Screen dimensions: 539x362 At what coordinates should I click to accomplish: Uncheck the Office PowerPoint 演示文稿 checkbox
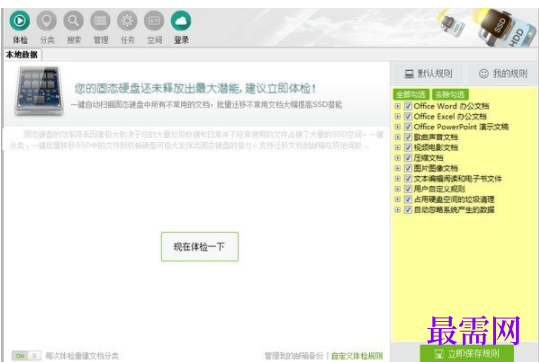408,127
